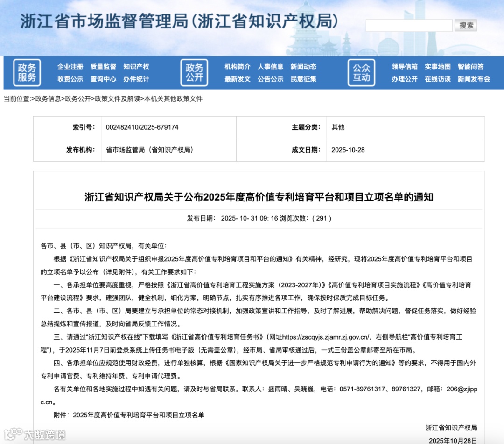Select the 主题分类 value 其他
The image size is (504, 444).
tap(338, 127)
